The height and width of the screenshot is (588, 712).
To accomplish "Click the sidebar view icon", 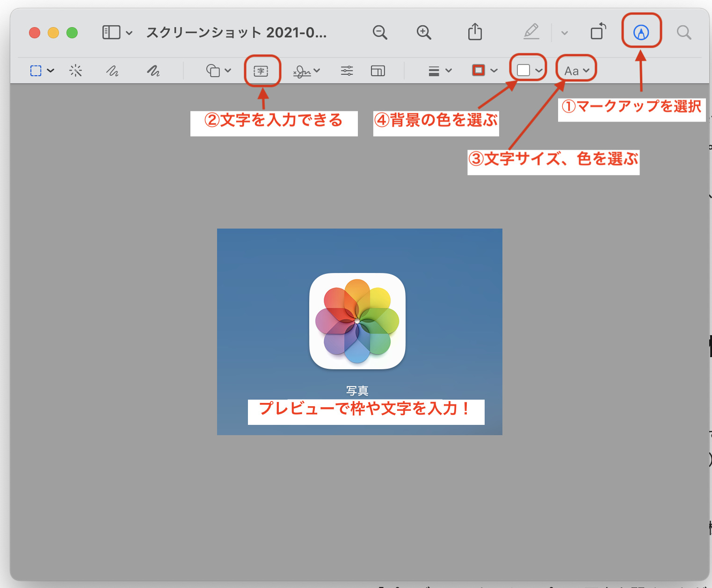I will click(111, 32).
